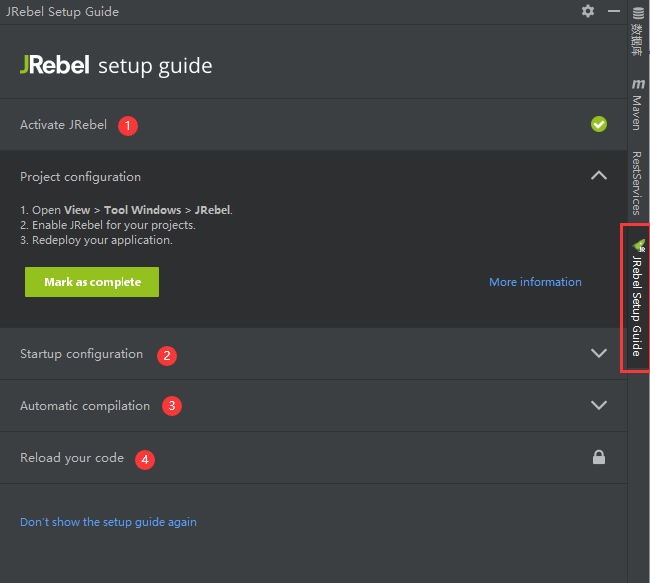Screen dimensions: 650x583
Task: Click the lock icon on Reload your code
Action: tap(598, 458)
